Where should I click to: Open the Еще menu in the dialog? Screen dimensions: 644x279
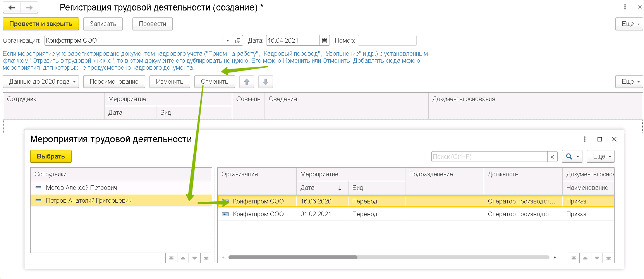click(600, 157)
